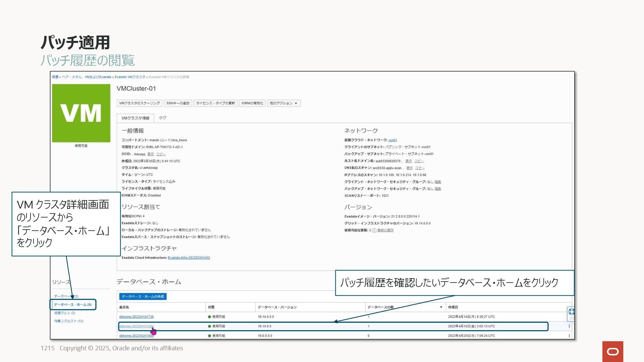This screenshot has height=362, width=644.
Task: Click the green VM cluster icon
Action: (x=81, y=113)
